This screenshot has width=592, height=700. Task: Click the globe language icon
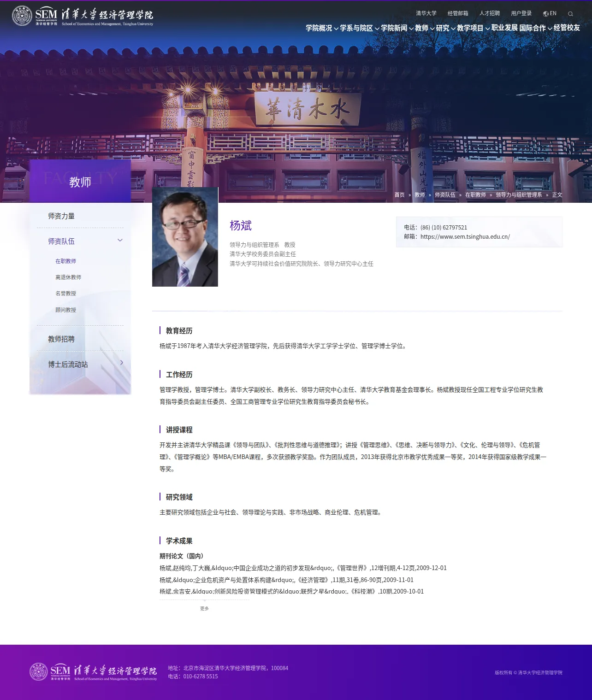pos(546,14)
